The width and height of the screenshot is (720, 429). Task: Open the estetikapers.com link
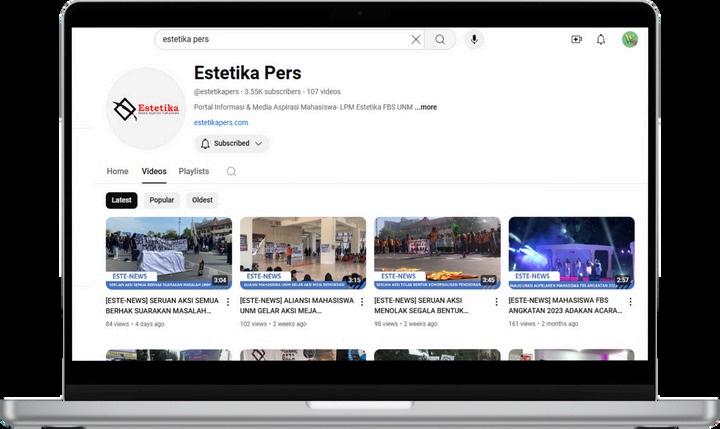[221, 123]
